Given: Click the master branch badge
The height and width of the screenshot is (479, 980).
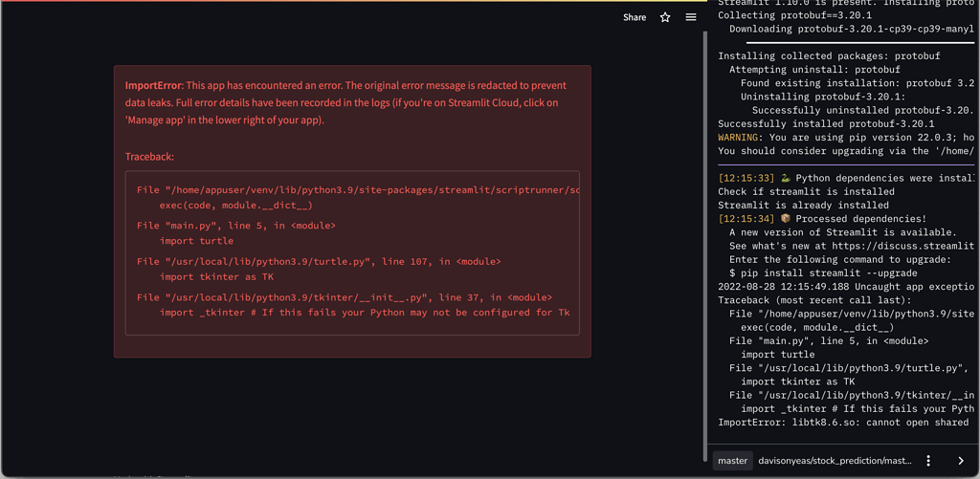Looking at the screenshot, I should tap(732, 461).
